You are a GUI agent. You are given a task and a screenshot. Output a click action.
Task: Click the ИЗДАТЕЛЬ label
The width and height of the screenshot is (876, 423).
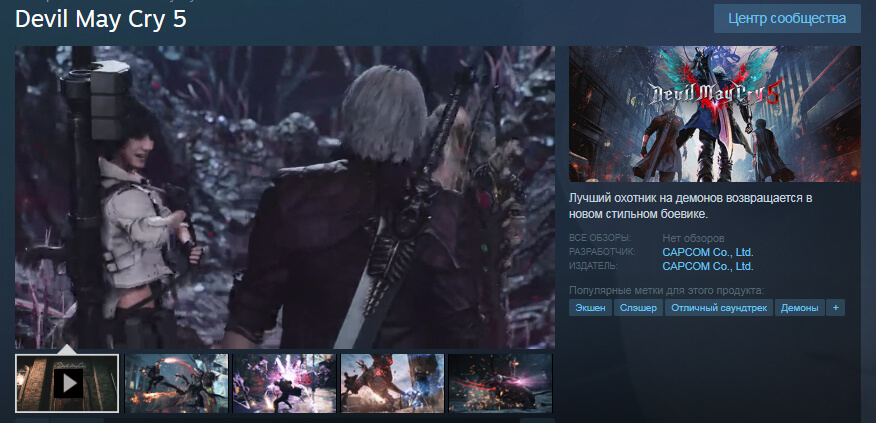tap(593, 266)
